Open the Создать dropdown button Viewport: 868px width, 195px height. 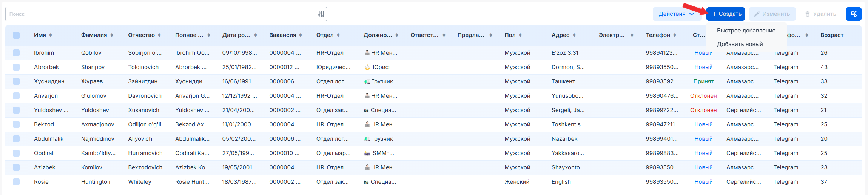[726, 14]
